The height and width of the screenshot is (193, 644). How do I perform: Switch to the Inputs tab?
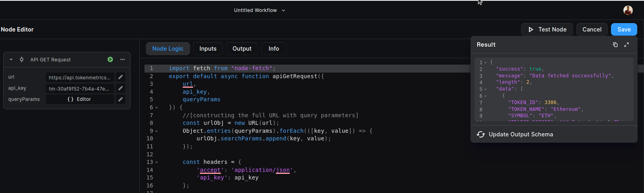[x=208, y=49]
